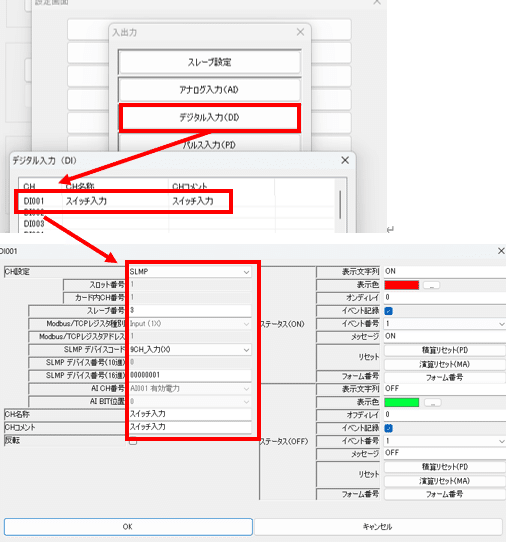
Task: Click the スロット番号 field
Action: 190,284
